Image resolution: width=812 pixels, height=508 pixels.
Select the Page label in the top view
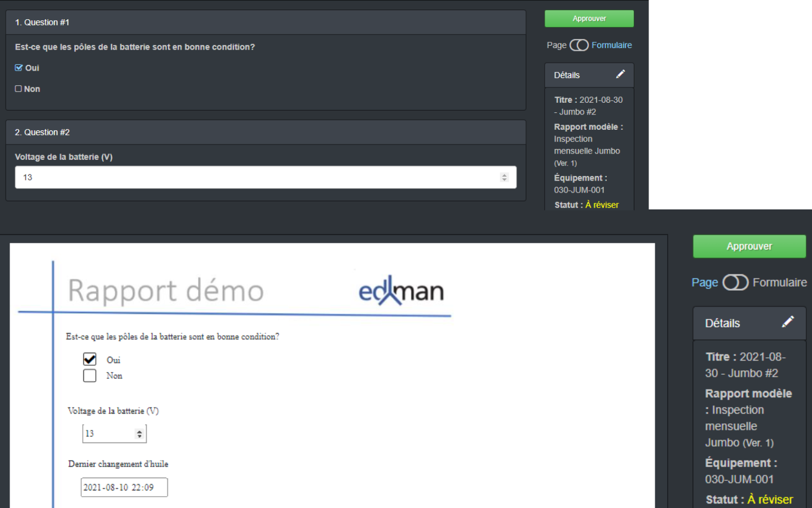click(x=557, y=45)
